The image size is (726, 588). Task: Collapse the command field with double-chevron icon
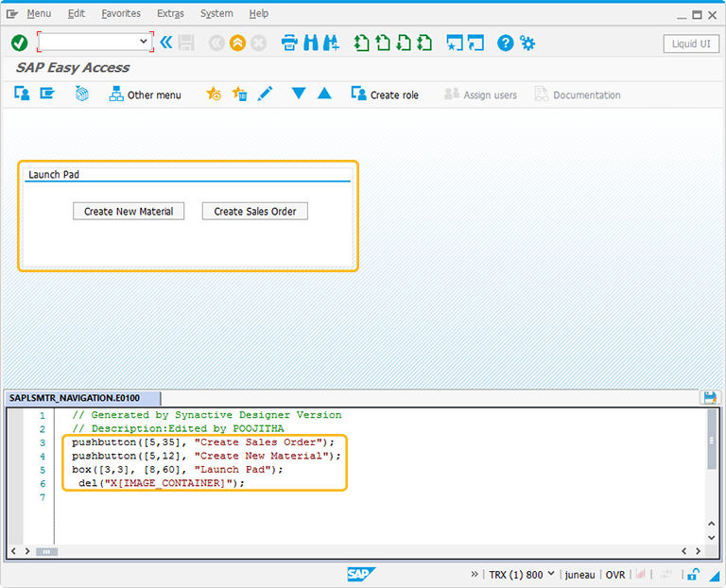(x=165, y=43)
